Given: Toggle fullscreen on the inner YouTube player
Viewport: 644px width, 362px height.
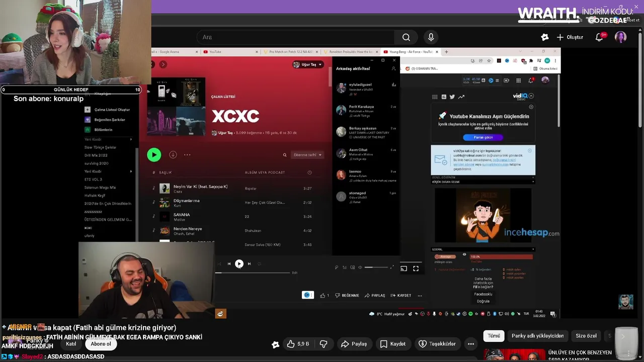Looking at the screenshot, I should click(416, 268).
